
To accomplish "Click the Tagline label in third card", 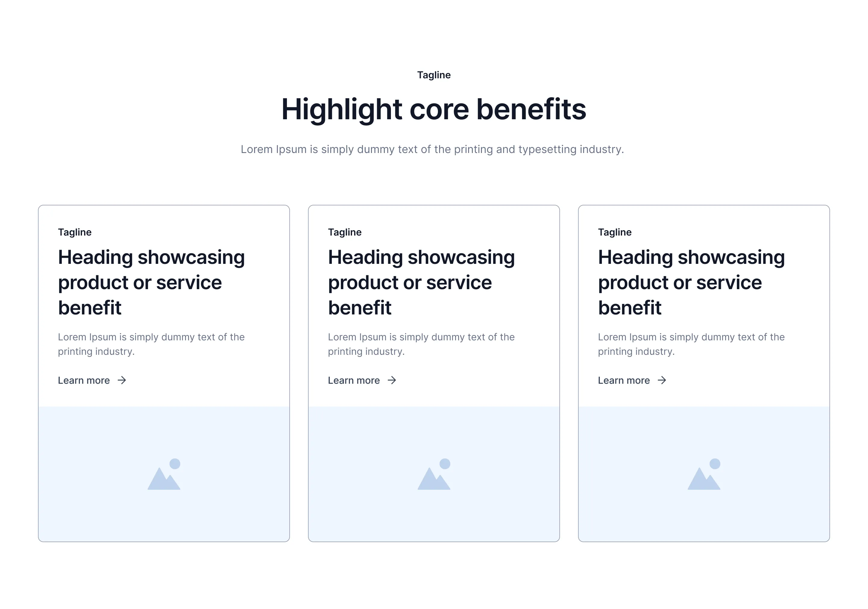I will click(x=615, y=232).
